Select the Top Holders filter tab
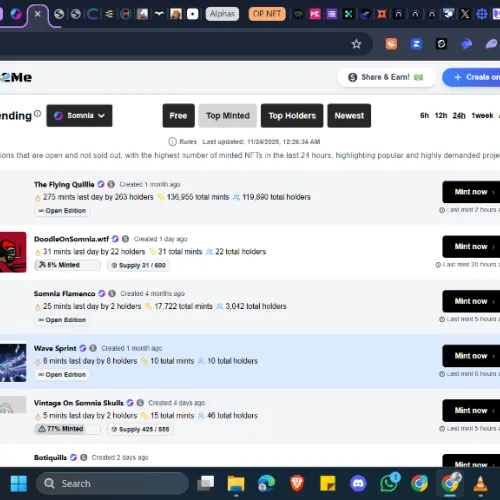Image resolution: width=500 pixels, height=500 pixels. click(292, 116)
